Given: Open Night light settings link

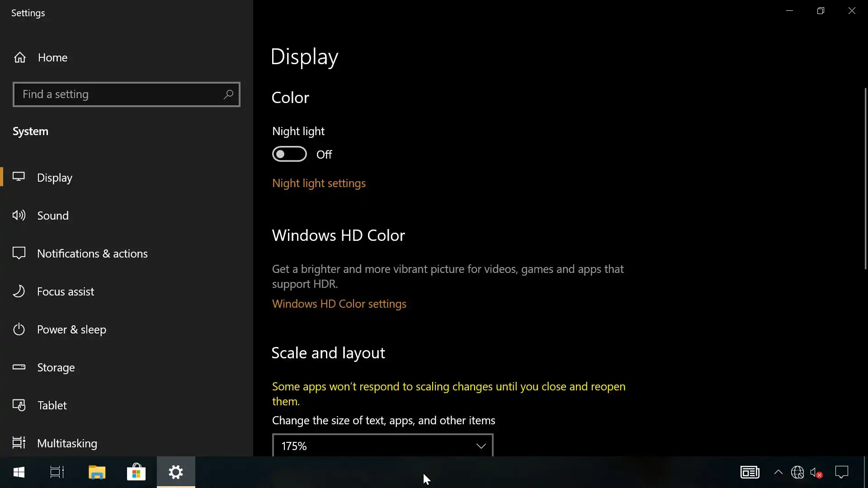Looking at the screenshot, I should coord(319,183).
